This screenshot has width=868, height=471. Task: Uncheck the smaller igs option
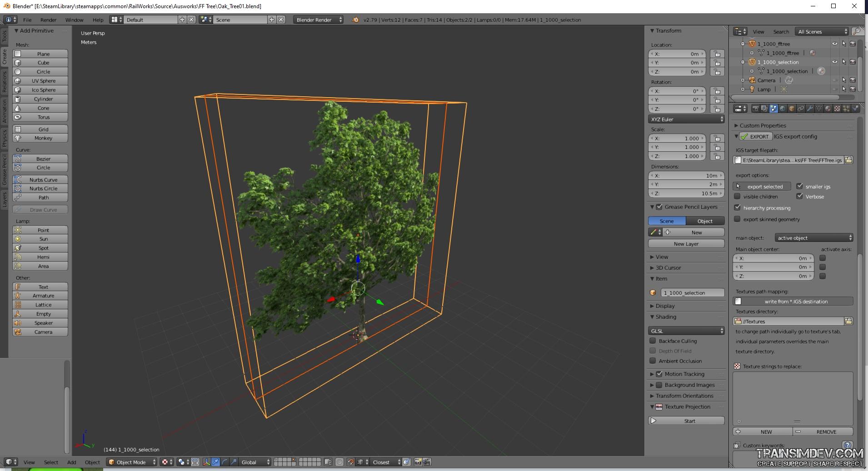pyautogui.click(x=799, y=186)
